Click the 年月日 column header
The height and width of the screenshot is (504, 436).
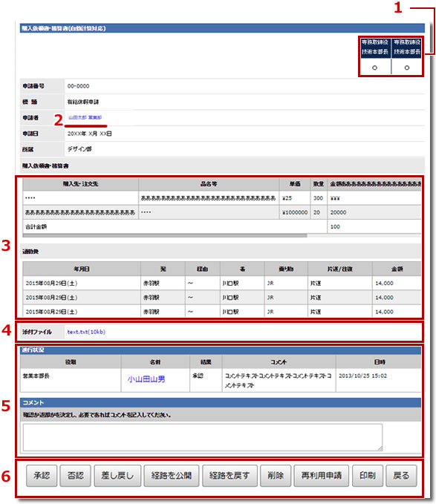pos(82,269)
